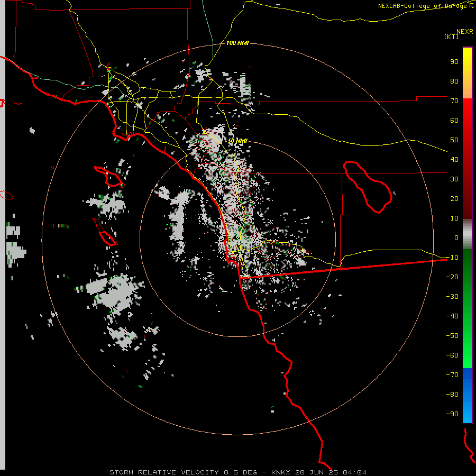
Task: Click the positive "20" knot scale label
Action: (454, 198)
